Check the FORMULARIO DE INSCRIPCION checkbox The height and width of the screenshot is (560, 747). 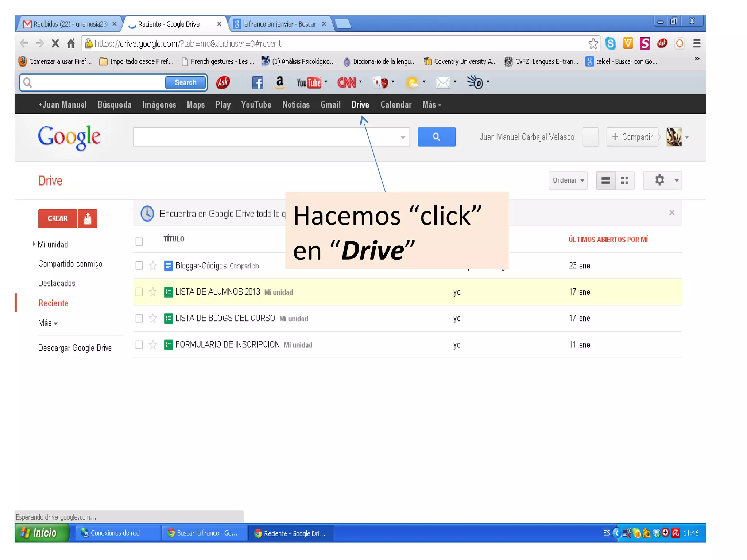(139, 345)
